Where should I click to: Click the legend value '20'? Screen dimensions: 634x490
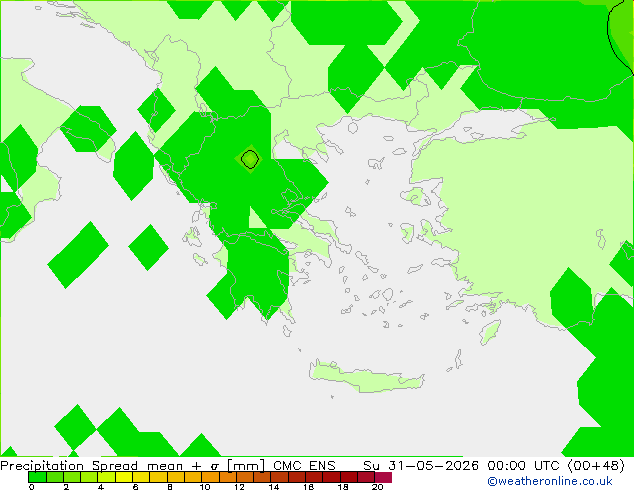(377, 487)
